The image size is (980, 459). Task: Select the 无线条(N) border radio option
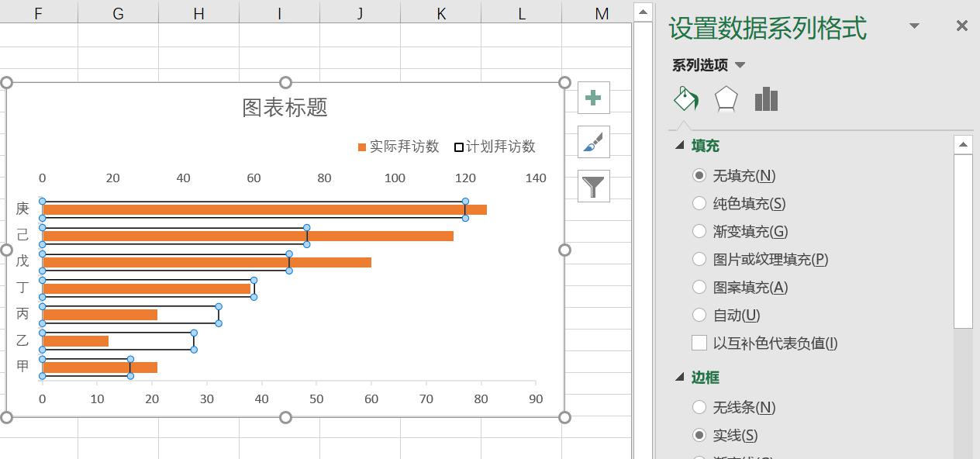point(699,407)
